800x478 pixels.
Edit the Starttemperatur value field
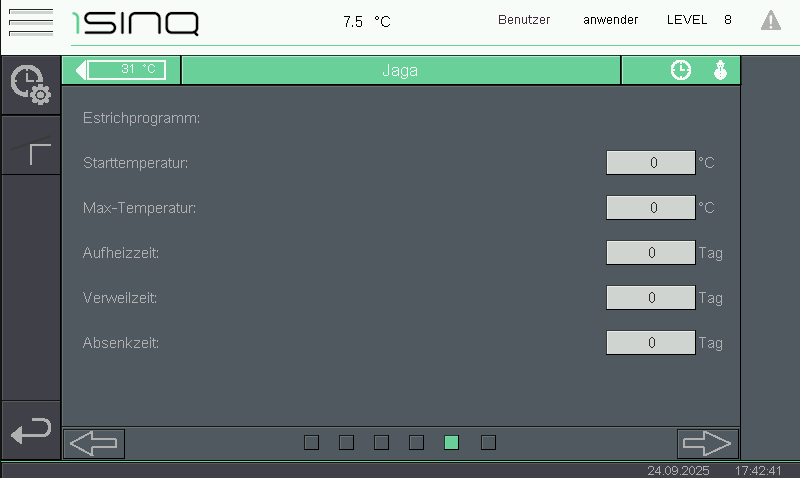click(650, 163)
